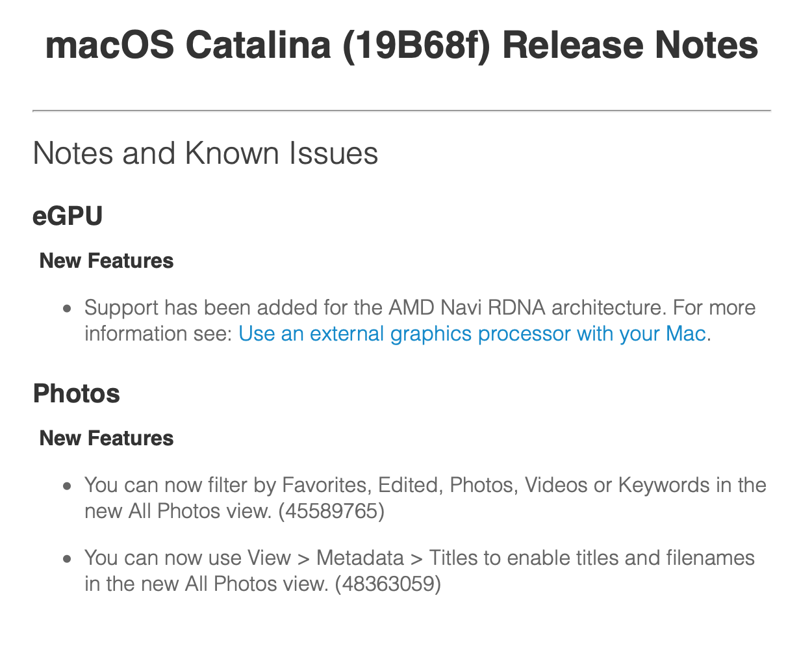The image size is (812, 663).
Task: Open the external graphics processor support link
Action: pos(472,334)
